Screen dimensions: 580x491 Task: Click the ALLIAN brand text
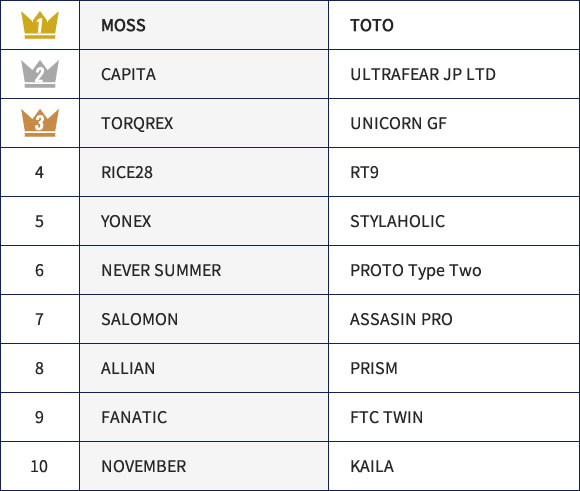tap(128, 368)
